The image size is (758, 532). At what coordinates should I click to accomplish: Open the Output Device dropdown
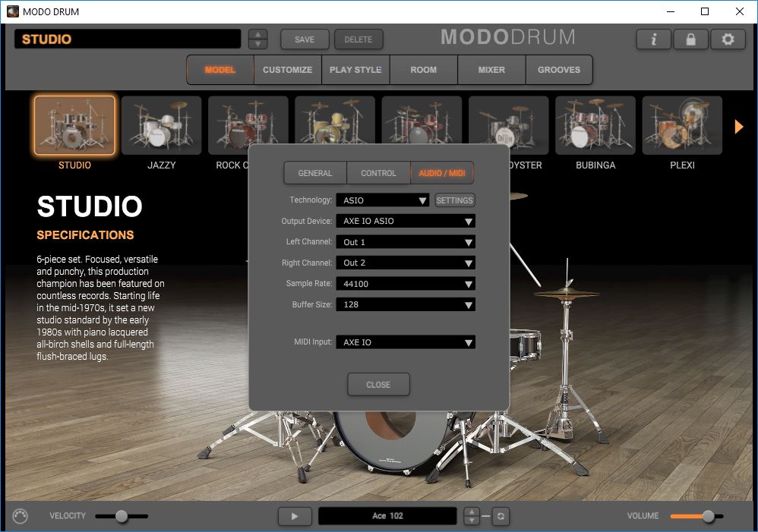coord(406,221)
